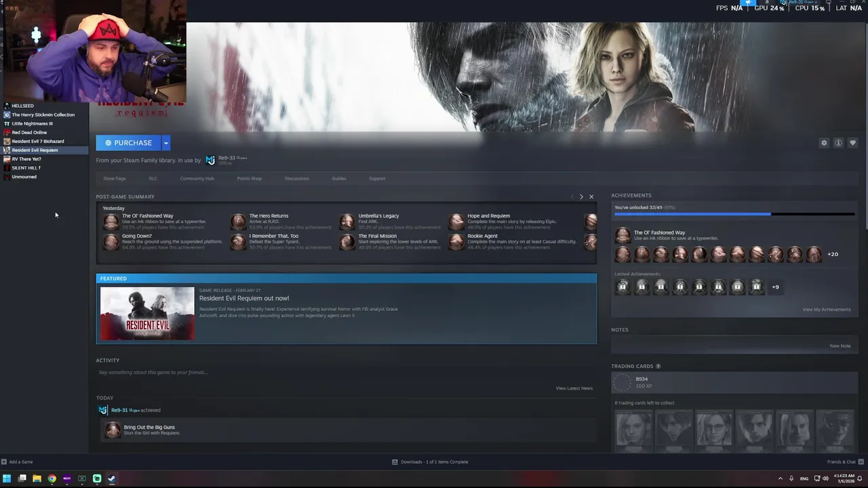The image size is (868, 488).
Task: Click I Remember That, Too achievement icon
Action: pos(238,241)
